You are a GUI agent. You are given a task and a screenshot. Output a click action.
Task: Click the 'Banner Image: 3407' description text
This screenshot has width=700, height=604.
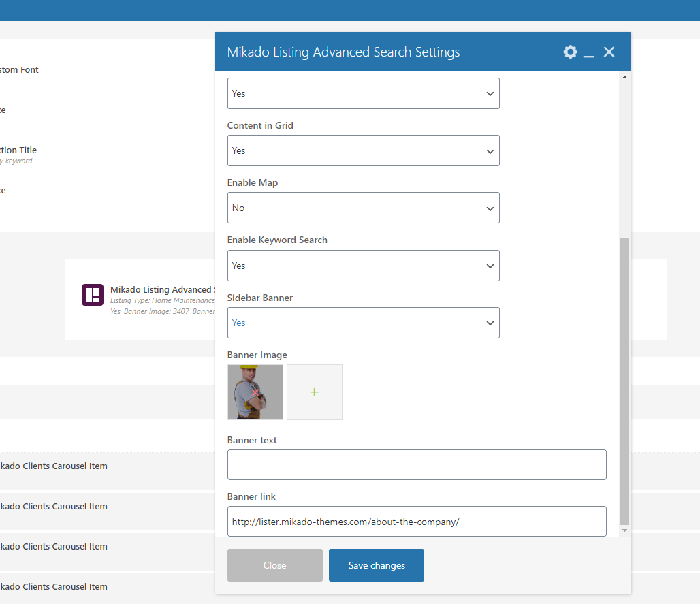(156, 311)
